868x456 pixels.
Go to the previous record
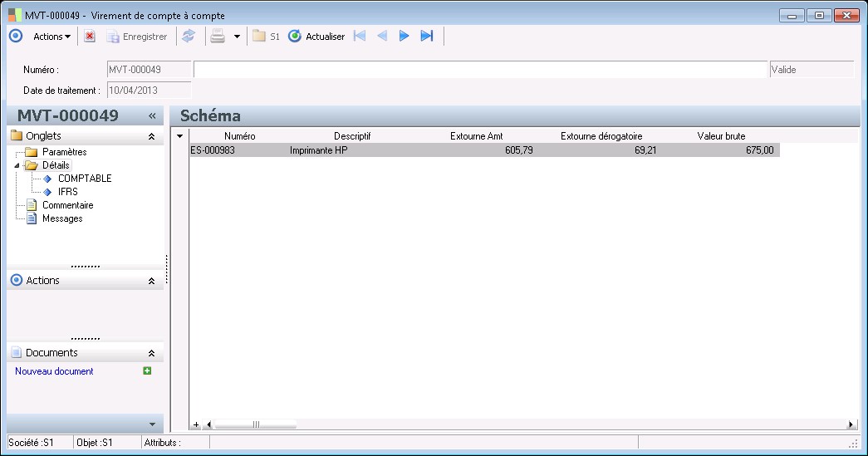pyautogui.click(x=382, y=37)
